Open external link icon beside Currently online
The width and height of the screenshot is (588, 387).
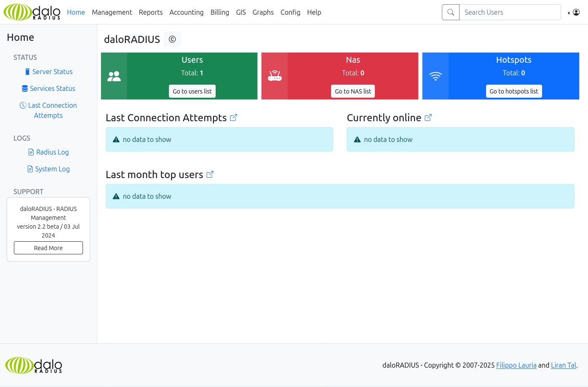(428, 118)
